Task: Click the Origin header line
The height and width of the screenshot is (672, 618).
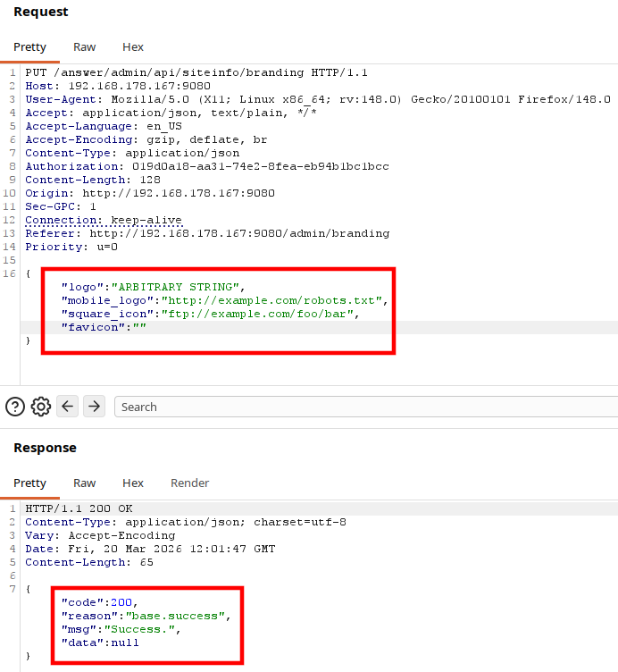Action: tap(150, 193)
